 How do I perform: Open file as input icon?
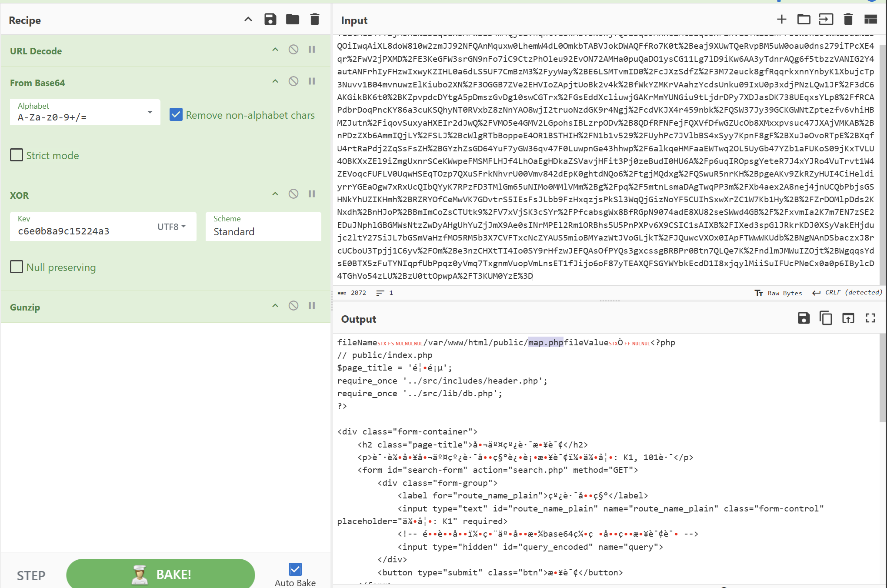coord(826,19)
